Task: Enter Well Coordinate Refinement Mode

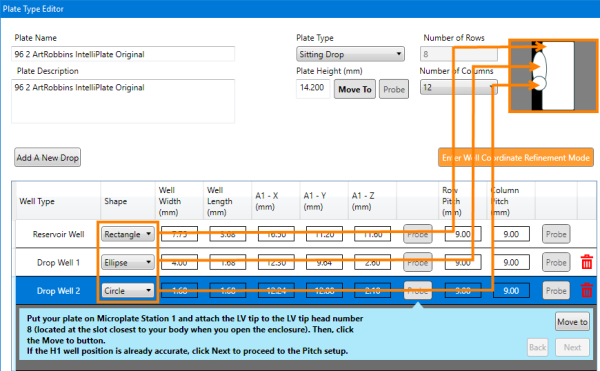Action: (x=516, y=158)
